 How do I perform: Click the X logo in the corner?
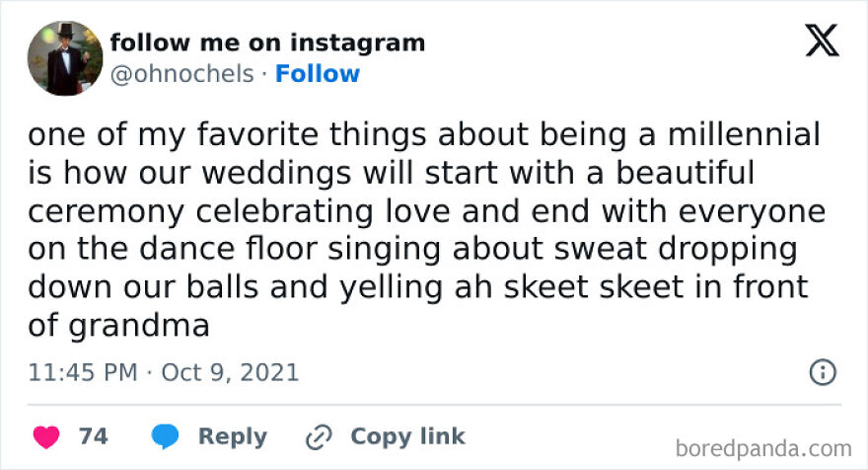click(822, 41)
